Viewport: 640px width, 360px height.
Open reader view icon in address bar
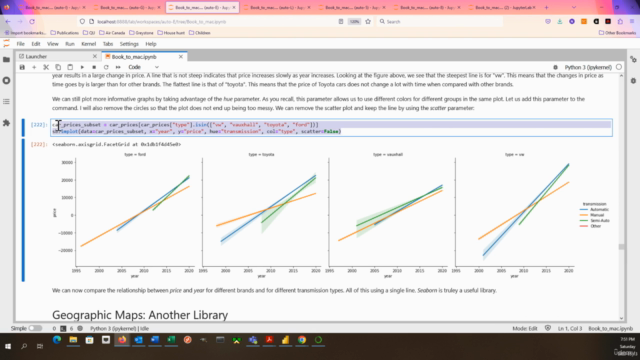[x=341, y=22]
